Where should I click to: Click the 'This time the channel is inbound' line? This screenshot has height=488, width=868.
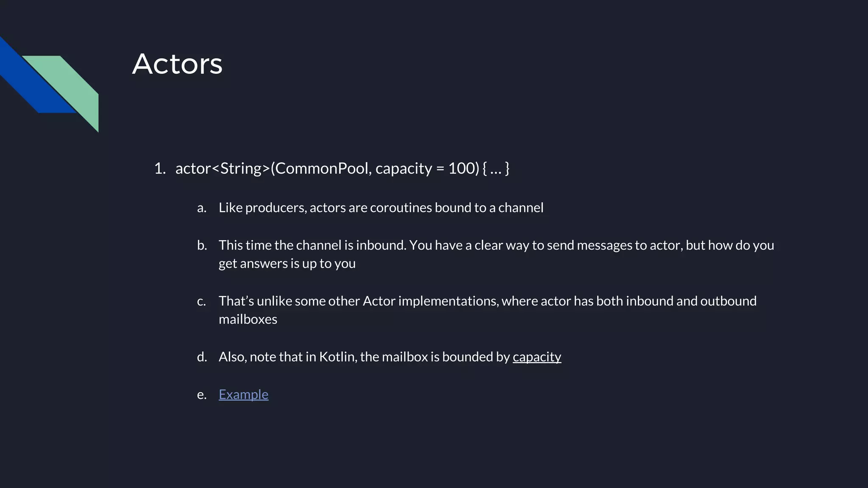(496, 245)
